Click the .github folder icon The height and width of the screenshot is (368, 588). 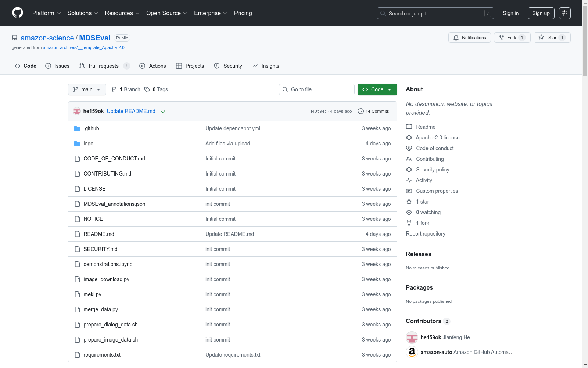(77, 128)
